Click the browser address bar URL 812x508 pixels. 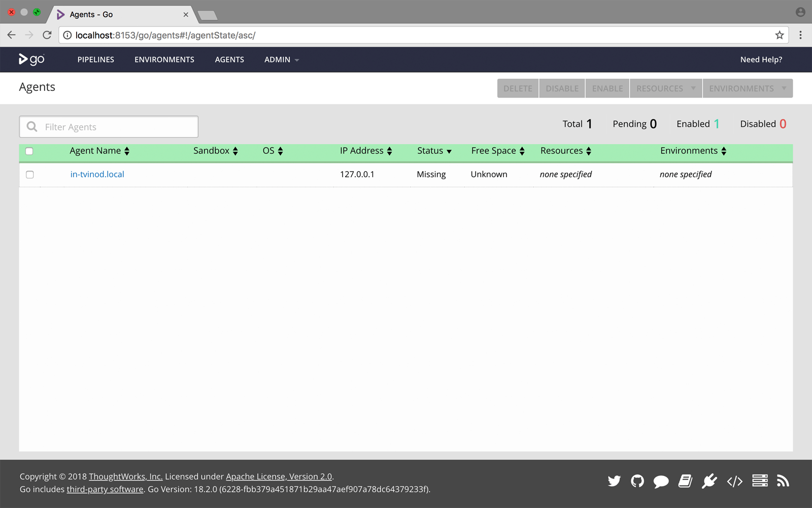point(165,35)
